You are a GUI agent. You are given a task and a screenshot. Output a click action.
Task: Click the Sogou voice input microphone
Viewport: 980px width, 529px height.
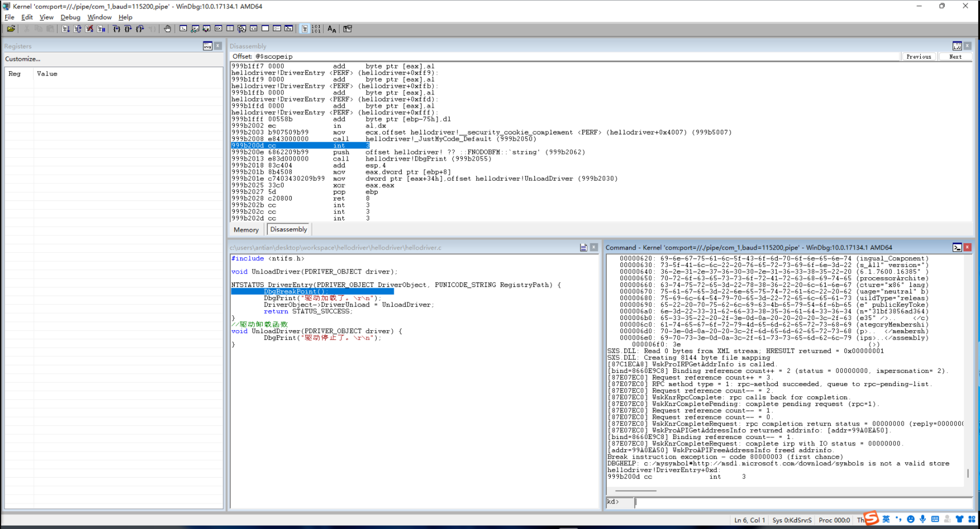(x=922, y=519)
